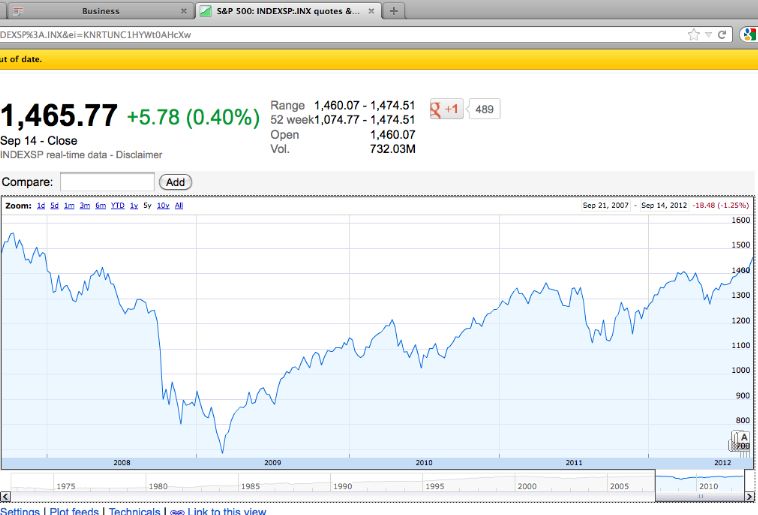The width and height of the screenshot is (758, 515).
Task: Set chart zoom to All
Action: pos(179,206)
